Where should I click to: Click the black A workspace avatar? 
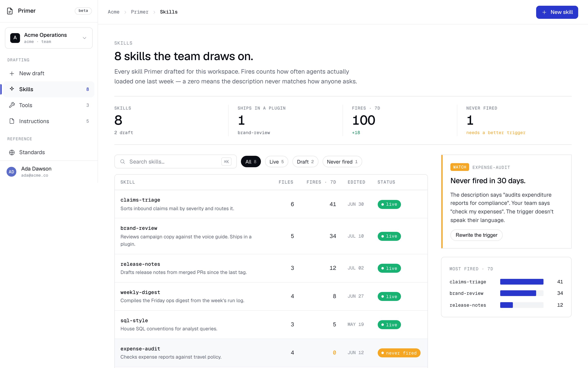[x=15, y=38]
